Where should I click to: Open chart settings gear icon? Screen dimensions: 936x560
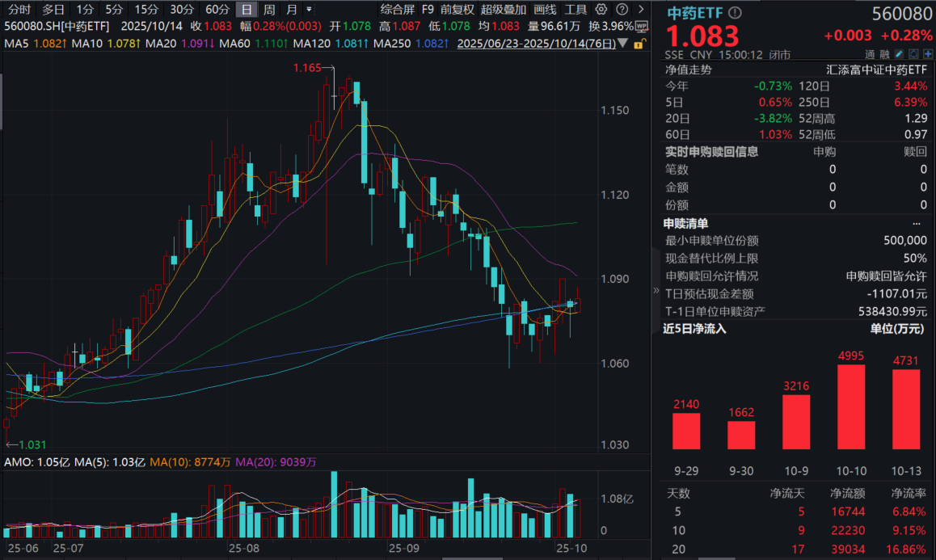(x=600, y=10)
